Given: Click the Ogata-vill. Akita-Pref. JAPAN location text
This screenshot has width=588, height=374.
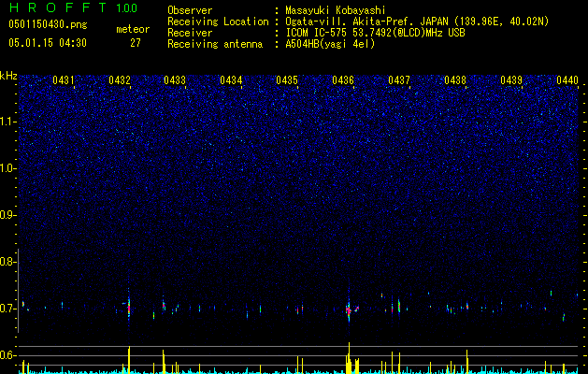Looking at the screenshot, I should pyautogui.click(x=417, y=22).
